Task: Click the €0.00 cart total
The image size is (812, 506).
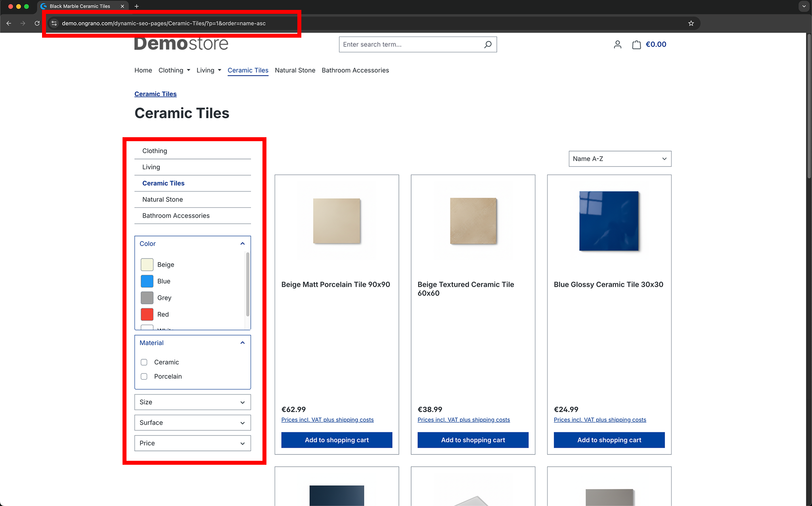Action: click(x=656, y=44)
